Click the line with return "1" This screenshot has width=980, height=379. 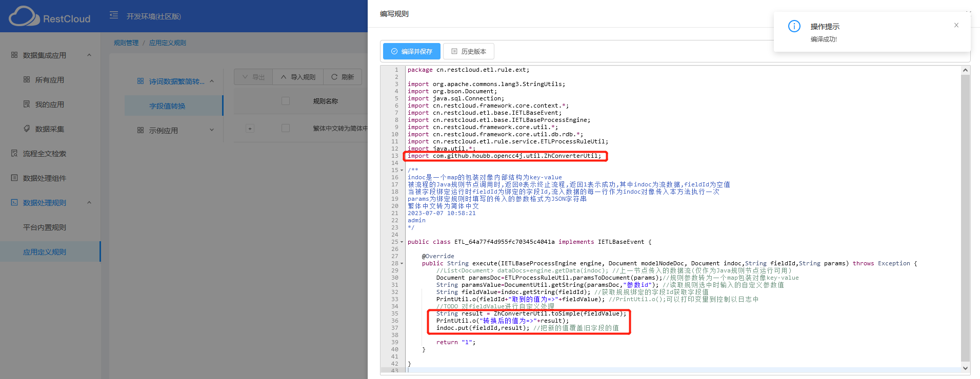456,342
